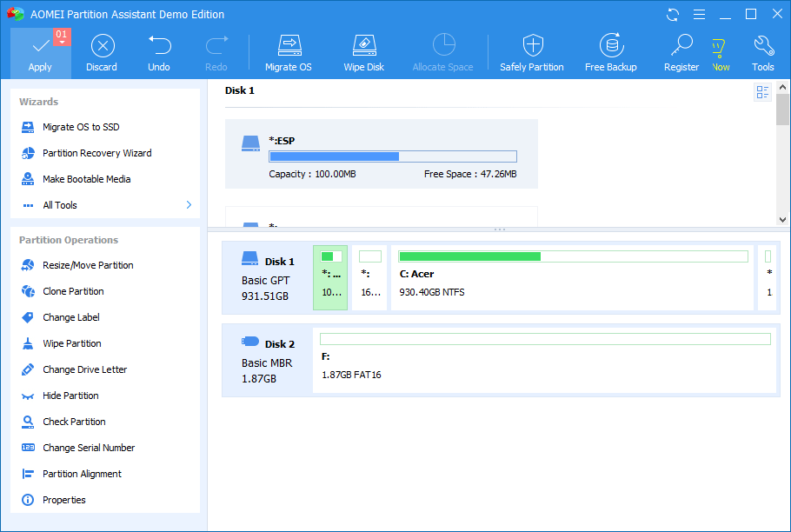Click the shopping cart Now icon
The width and height of the screenshot is (791, 532).
pyautogui.click(x=720, y=53)
